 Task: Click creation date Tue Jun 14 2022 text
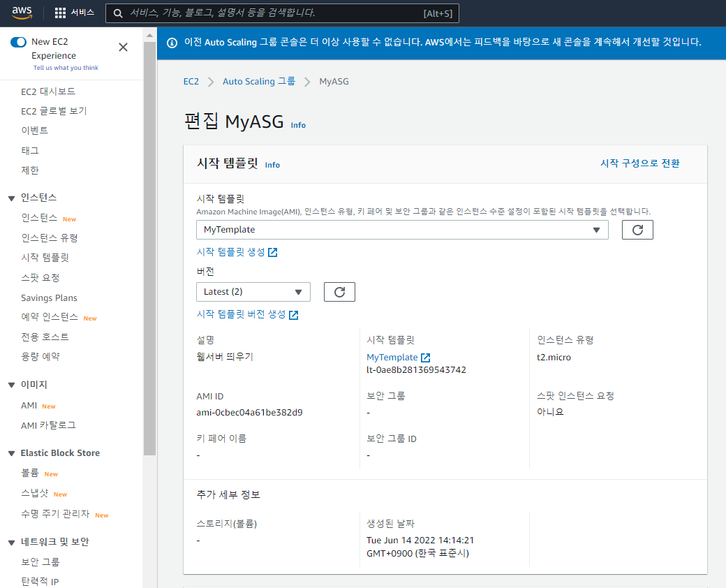(420, 541)
